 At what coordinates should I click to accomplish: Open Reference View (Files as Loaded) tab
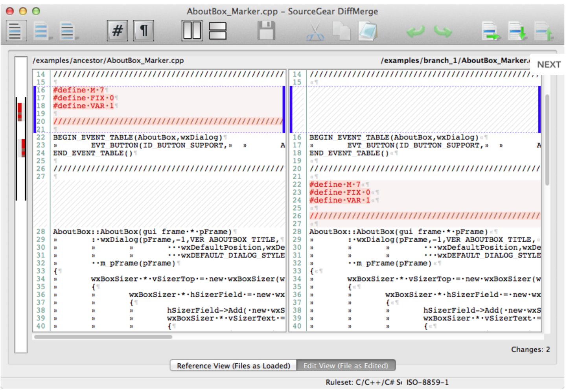point(233,366)
